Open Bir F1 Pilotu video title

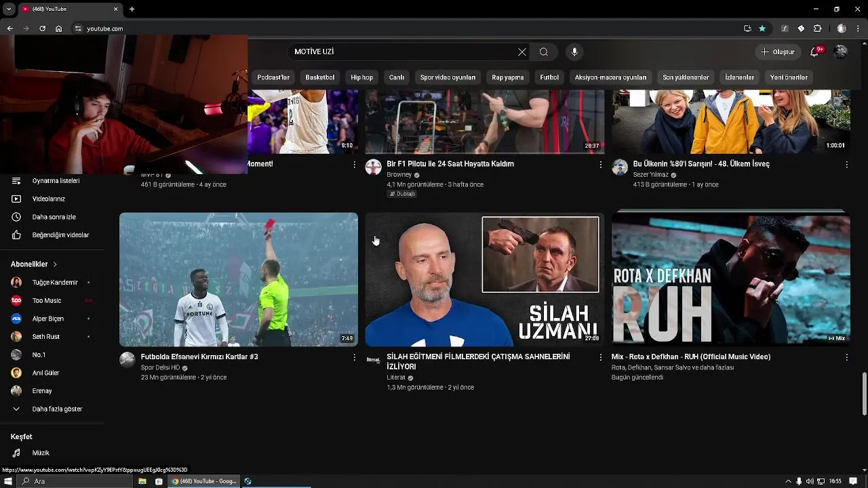click(450, 163)
